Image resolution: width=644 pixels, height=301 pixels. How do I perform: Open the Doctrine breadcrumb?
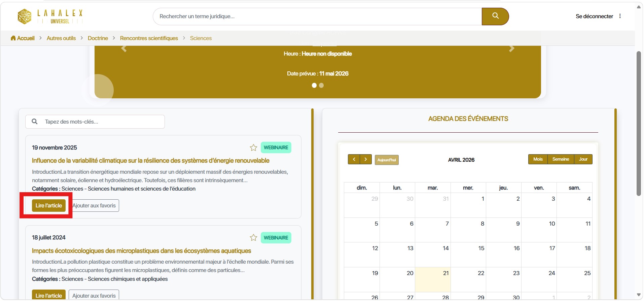pyautogui.click(x=98, y=38)
